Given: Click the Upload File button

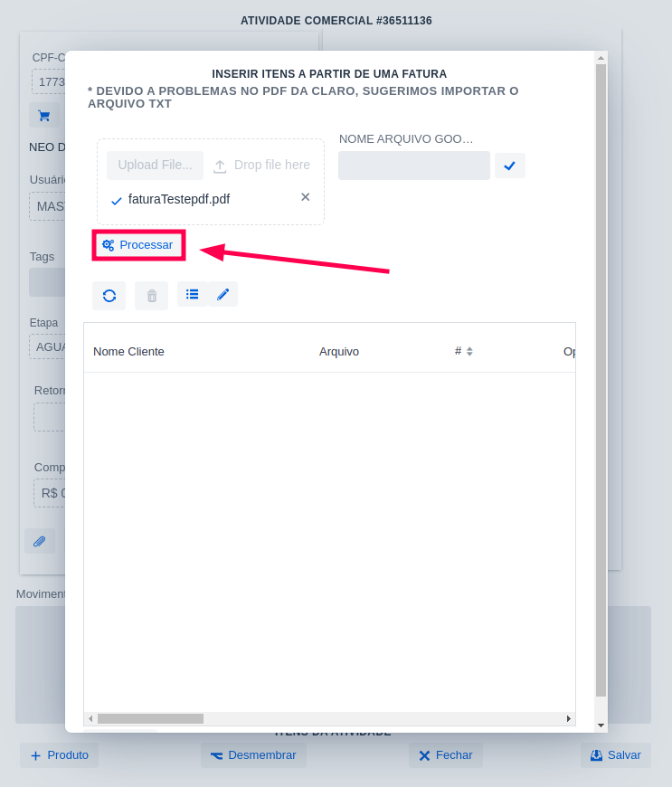Looking at the screenshot, I should click(155, 165).
